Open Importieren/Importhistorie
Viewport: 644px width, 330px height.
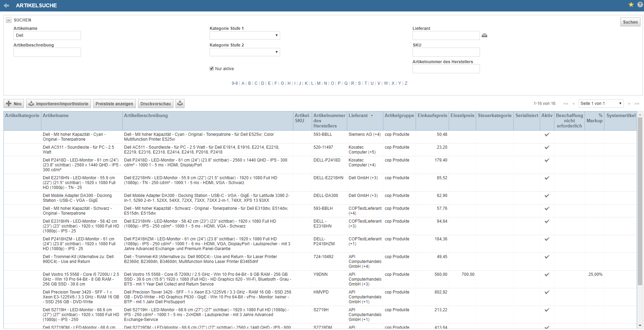[x=58, y=104]
